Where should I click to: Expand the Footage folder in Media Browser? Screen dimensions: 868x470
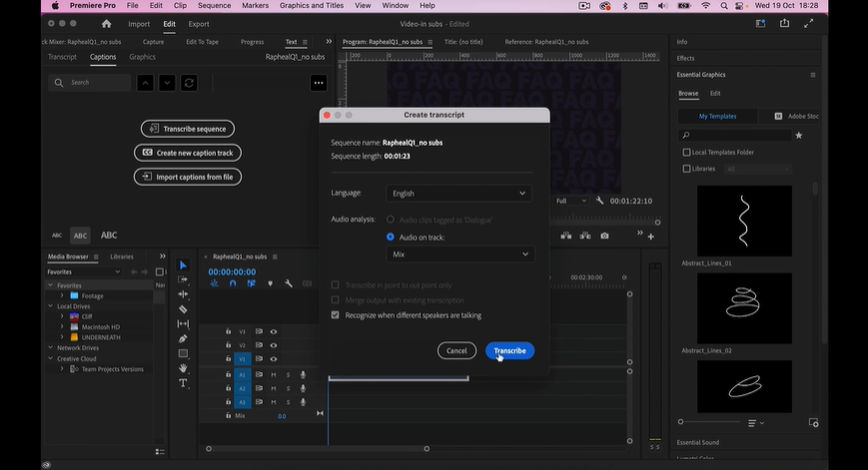pyautogui.click(x=62, y=295)
